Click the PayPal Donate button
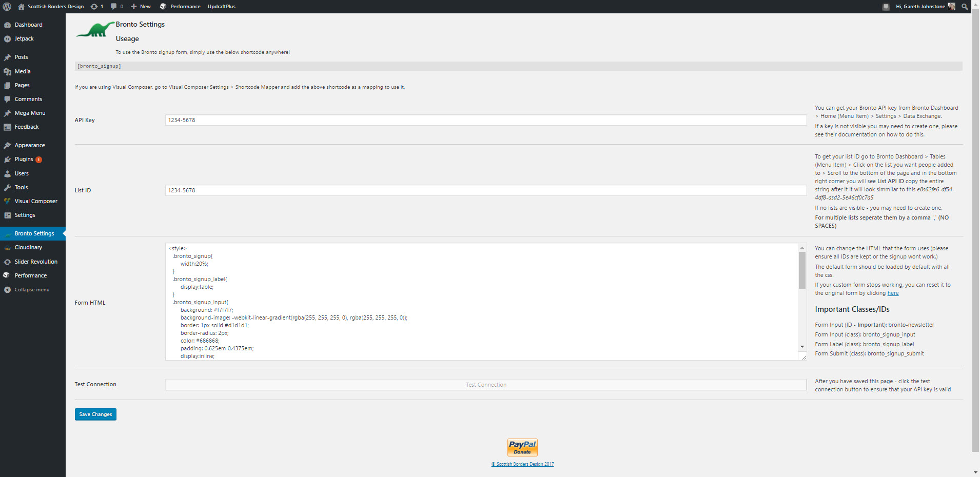This screenshot has width=980, height=477. [x=522, y=447]
